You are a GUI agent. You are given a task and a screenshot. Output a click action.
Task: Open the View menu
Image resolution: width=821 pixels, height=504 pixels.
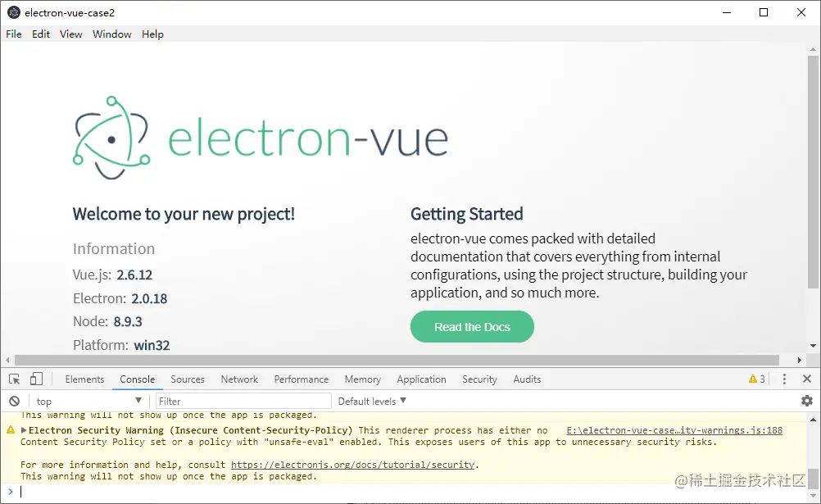(x=70, y=34)
